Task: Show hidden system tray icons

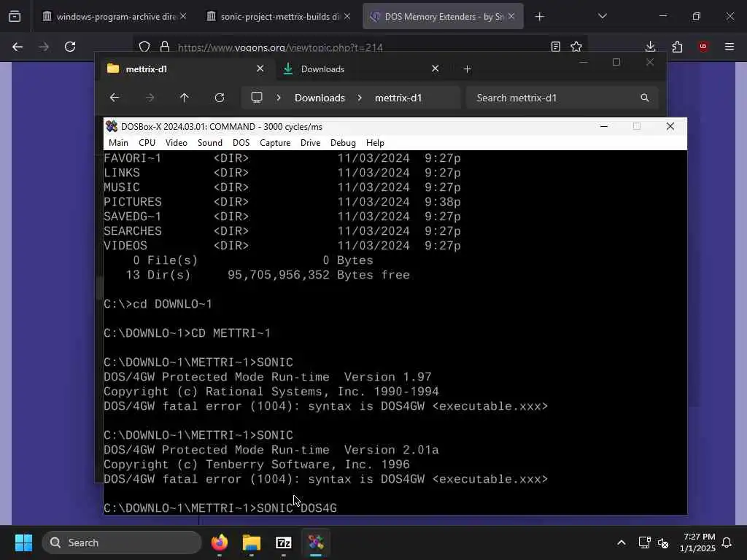Action: tap(622, 542)
